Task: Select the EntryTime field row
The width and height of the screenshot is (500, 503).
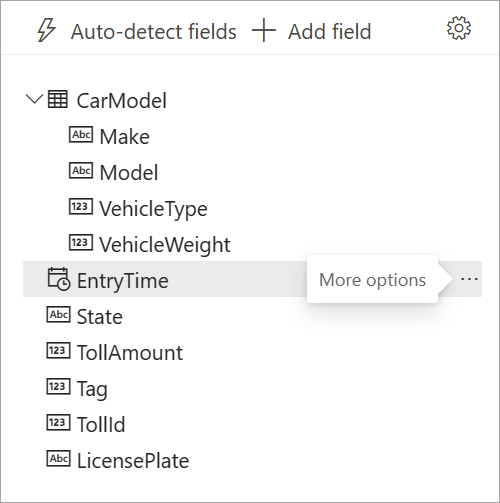Action: (252, 279)
